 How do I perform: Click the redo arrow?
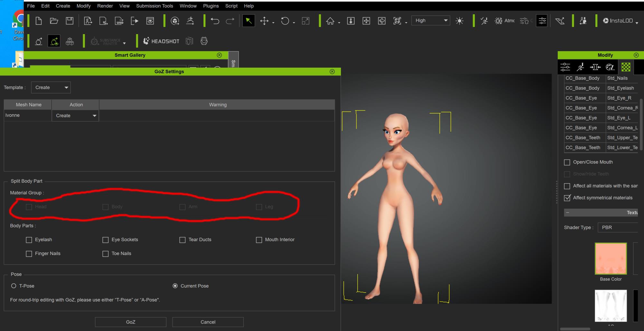coord(230,21)
